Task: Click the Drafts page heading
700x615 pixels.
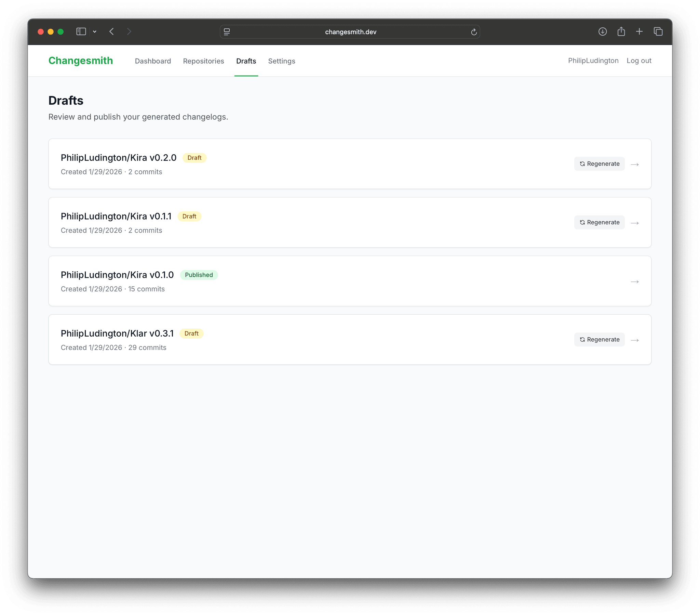Action: coord(66,101)
